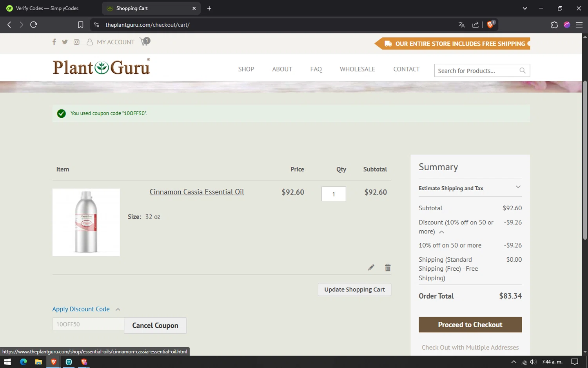
Task: Switch to Verify Codes SimplyCodes tab
Action: pos(46,8)
